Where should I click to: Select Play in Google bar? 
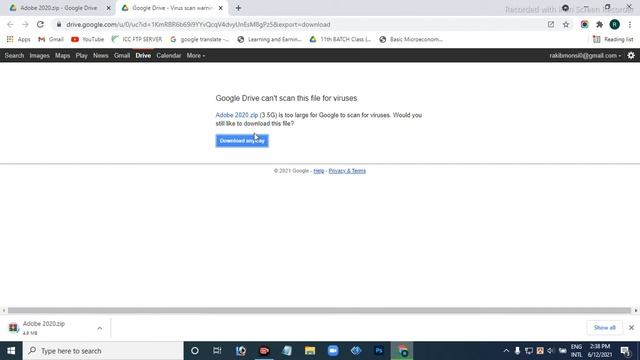[x=81, y=56]
